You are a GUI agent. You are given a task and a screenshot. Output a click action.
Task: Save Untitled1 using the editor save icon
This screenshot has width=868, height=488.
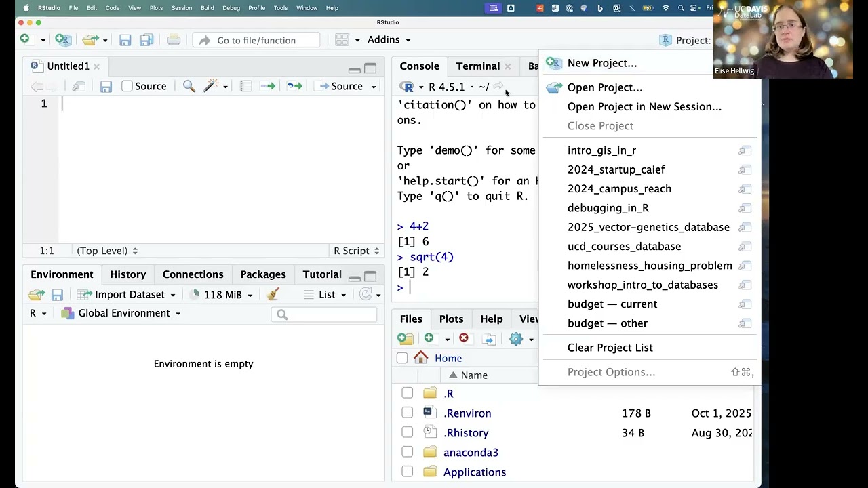[x=106, y=86]
